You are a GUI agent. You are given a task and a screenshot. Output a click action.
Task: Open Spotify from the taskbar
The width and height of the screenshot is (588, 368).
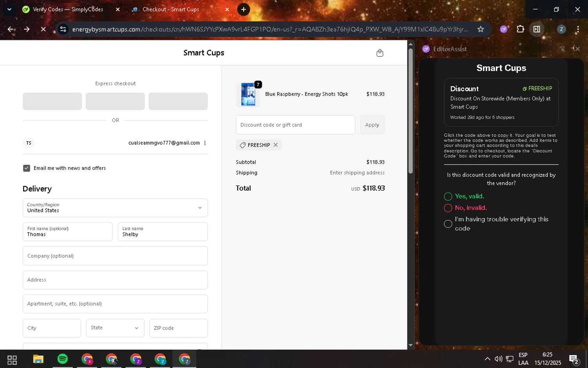click(x=62, y=359)
